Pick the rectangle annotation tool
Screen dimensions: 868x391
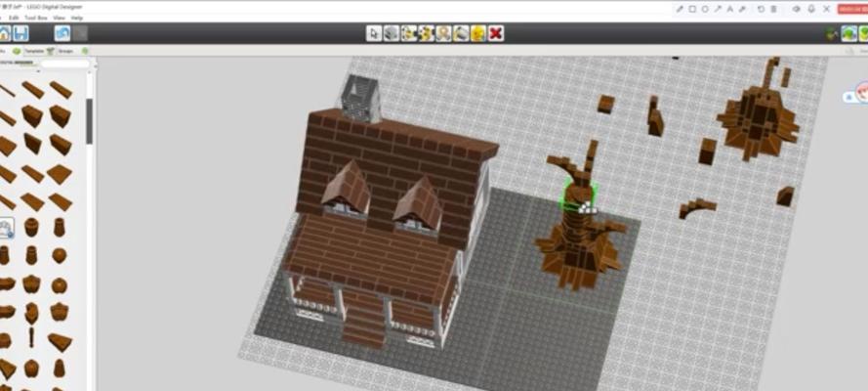(x=692, y=9)
